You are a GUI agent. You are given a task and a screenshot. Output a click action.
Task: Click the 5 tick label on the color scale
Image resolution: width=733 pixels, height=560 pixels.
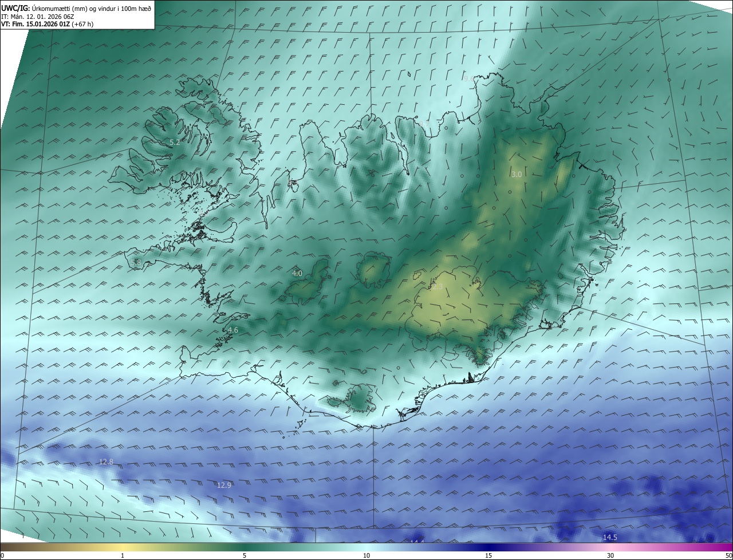tap(245, 555)
